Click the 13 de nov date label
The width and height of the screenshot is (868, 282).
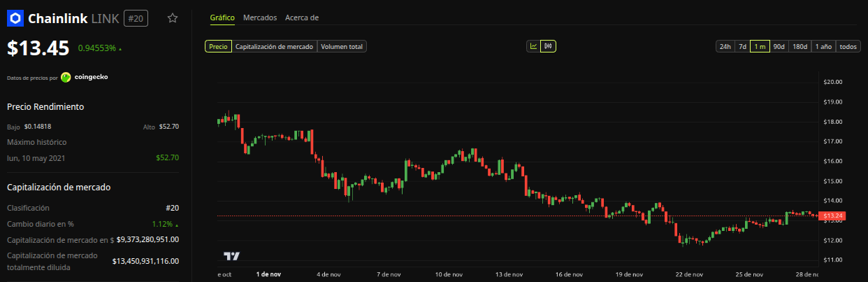(509, 274)
